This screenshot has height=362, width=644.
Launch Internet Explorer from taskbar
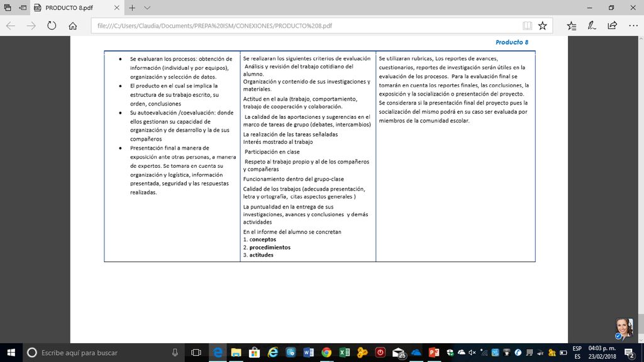pyautogui.click(x=273, y=353)
